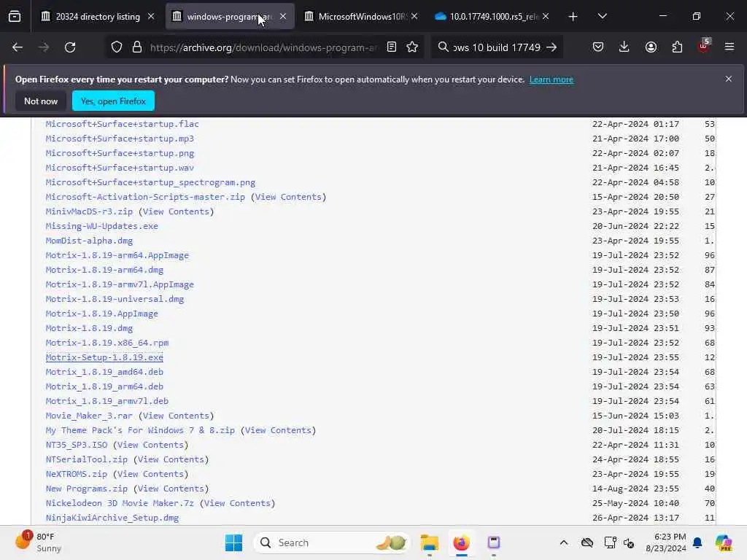Viewport: 747px width, 560px height.
Task: Click the Firefox search box text
Action: point(497,47)
